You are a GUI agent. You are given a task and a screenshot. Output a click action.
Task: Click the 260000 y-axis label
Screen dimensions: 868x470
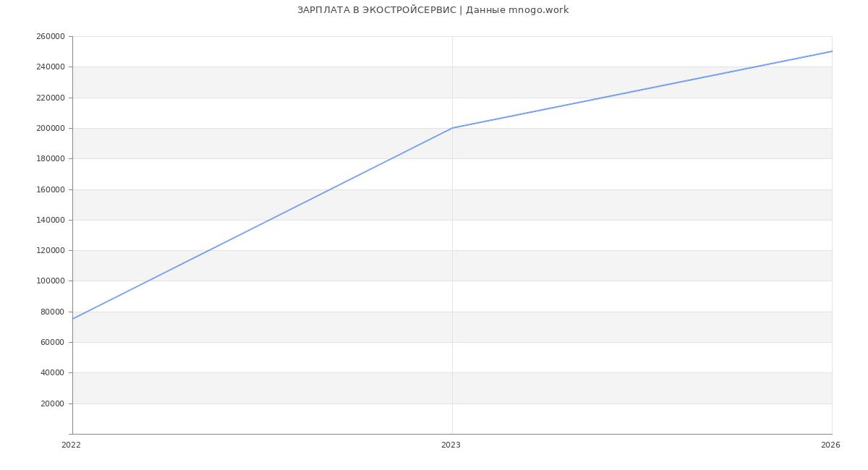pos(50,37)
